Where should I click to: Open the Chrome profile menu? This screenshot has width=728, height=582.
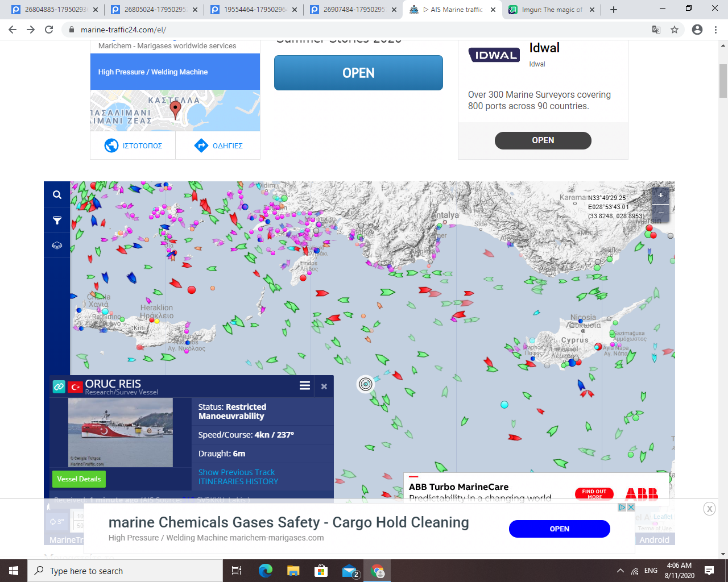(697, 30)
